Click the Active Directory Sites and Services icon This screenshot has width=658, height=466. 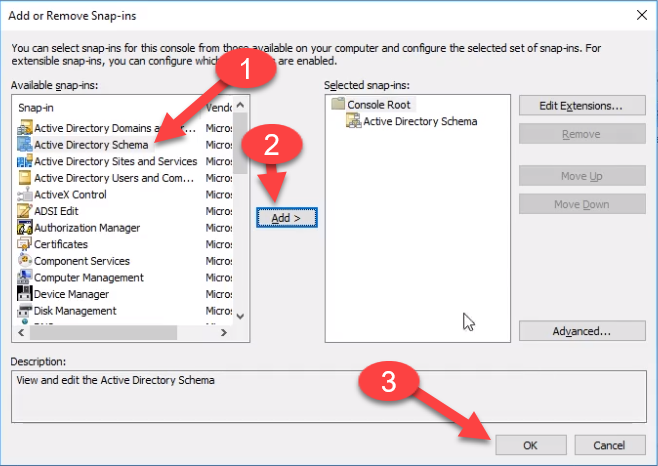point(25,161)
